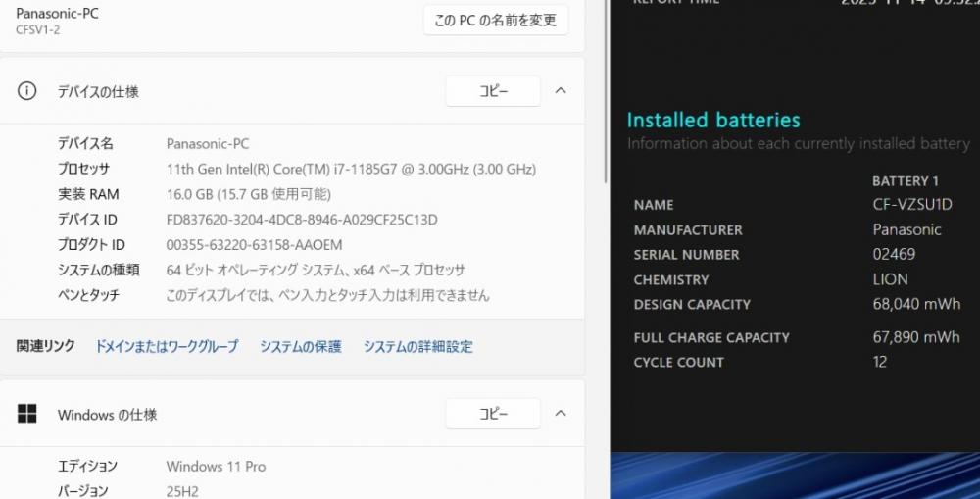
Task: Select the 68,040 mWh design capacity
Action: pyautogui.click(x=916, y=305)
